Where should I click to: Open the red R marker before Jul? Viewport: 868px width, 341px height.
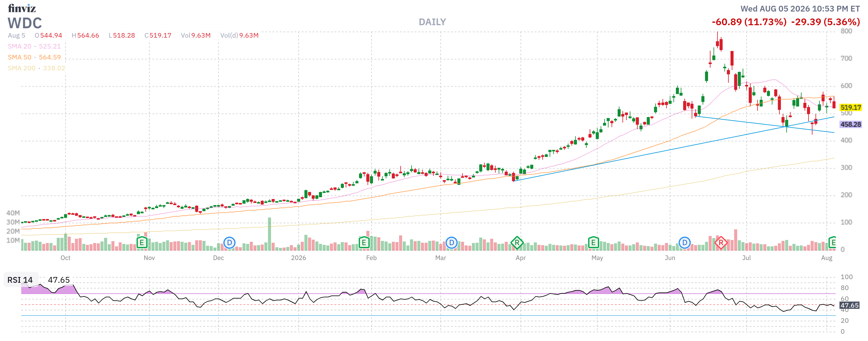[x=721, y=242]
